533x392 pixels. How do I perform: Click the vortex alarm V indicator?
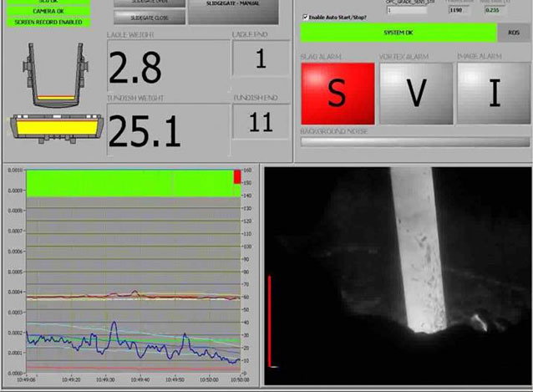pos(416,94)
